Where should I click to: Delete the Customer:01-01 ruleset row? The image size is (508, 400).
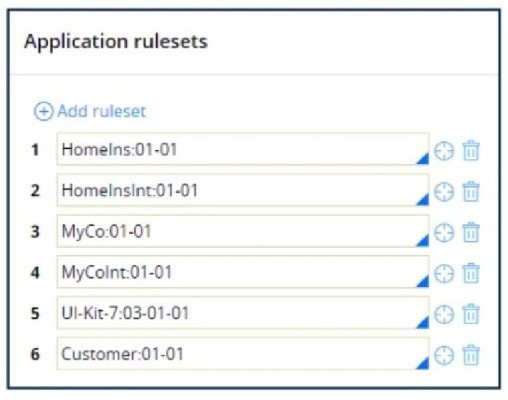coord(471,355)
